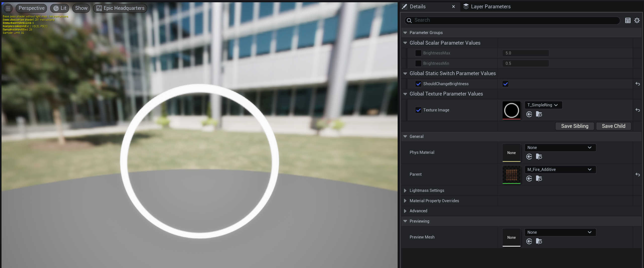
Task: Use selected asset for Texture Image
Action: click(x=529, y=114)
